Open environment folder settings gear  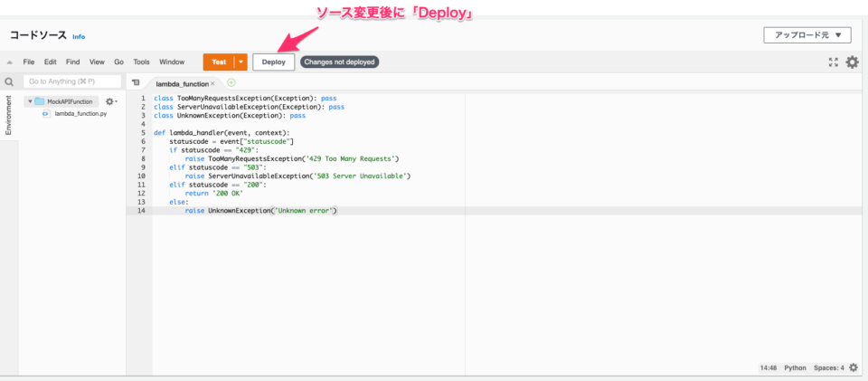(x=111, y=101)
